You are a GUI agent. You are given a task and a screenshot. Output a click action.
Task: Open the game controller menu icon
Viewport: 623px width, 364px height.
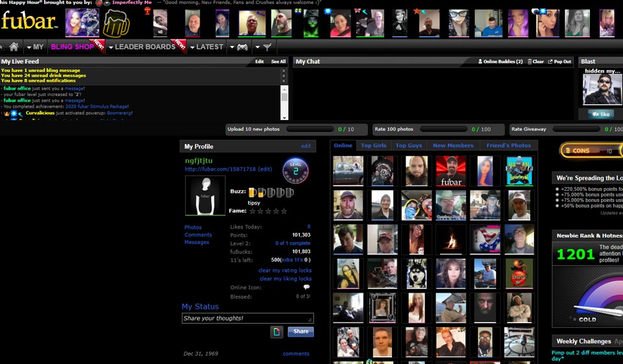coord(242,47)
